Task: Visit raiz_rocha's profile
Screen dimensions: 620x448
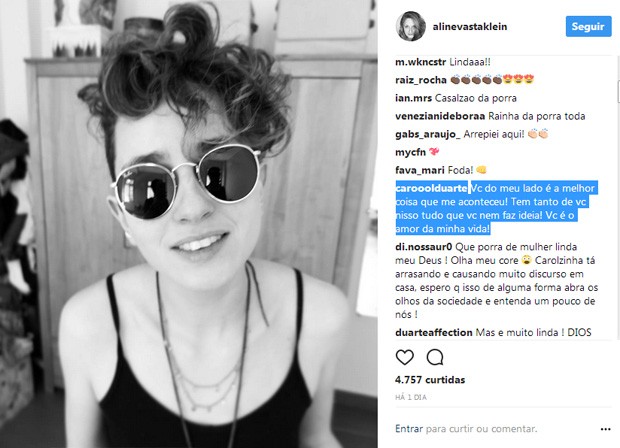Action: click(421, 80)
